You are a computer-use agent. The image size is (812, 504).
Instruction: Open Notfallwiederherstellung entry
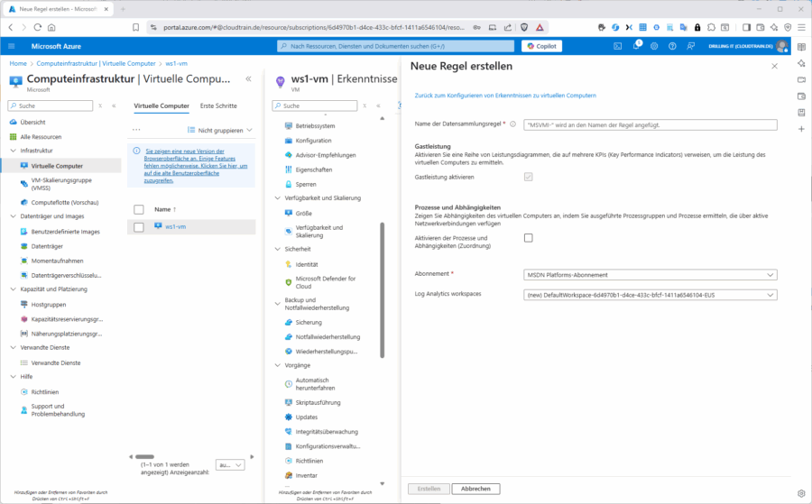coord(328,336)
